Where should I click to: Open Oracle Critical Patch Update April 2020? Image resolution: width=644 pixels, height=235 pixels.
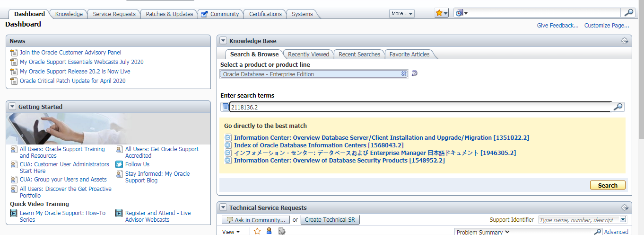[72, 81]
